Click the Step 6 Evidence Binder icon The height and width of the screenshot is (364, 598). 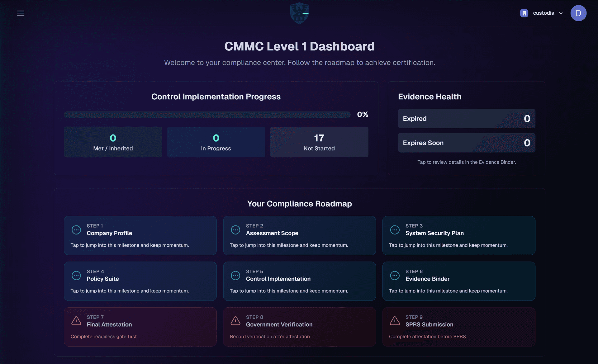(x=395, y=276)
